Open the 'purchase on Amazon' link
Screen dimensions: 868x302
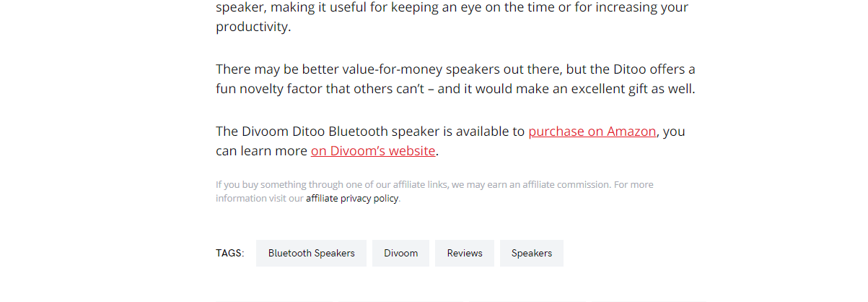[592, 131]
